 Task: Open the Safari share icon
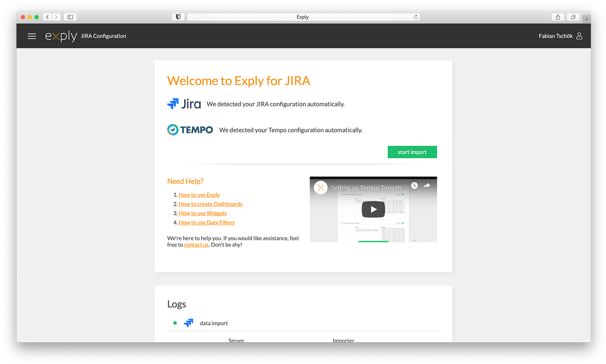click(558, 17)
